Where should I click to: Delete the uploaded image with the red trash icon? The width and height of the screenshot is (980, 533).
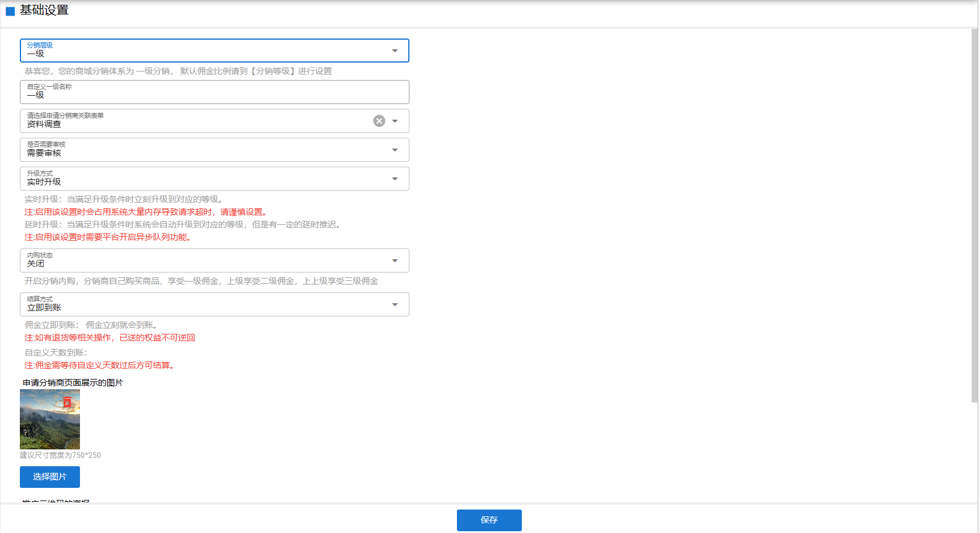[x=67, y=402]
